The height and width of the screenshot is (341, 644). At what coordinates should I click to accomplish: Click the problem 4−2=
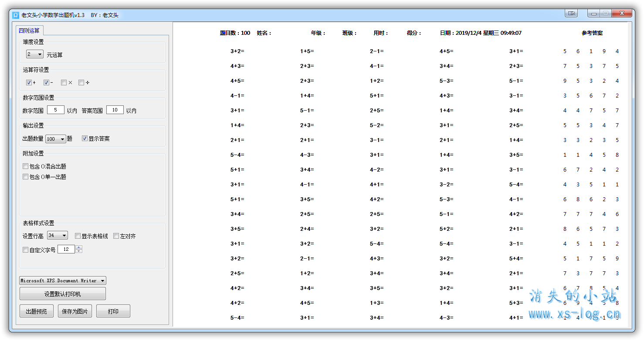point(377,170)
